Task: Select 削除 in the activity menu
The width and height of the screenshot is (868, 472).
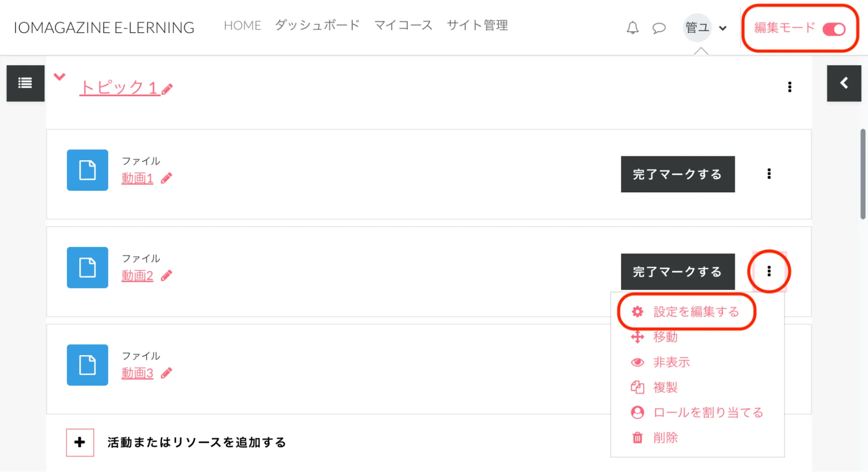Action: (x=665, y=438)
